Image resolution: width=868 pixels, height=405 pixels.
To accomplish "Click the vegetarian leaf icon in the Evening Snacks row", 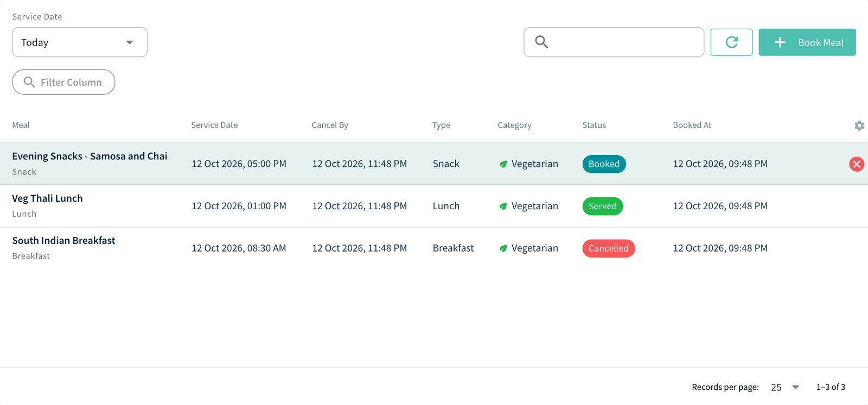I will click(x=503, y=164).
